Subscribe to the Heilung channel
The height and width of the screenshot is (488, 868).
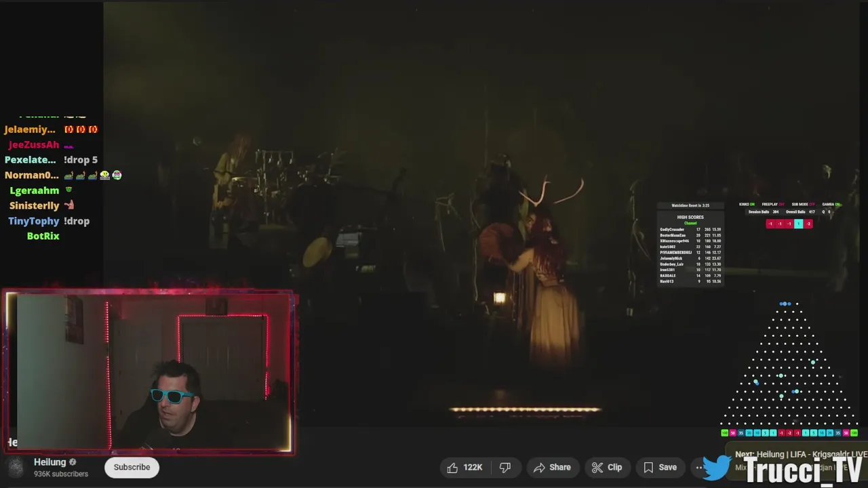point(132,467)
